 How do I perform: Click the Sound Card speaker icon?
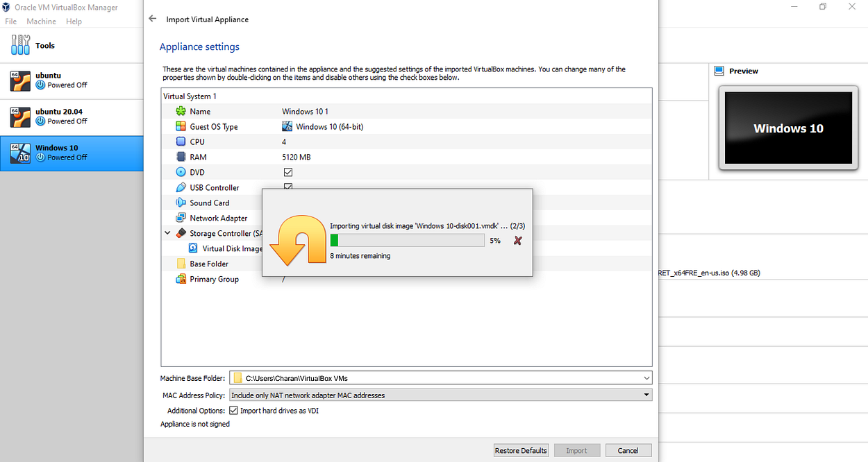[181, 203]
